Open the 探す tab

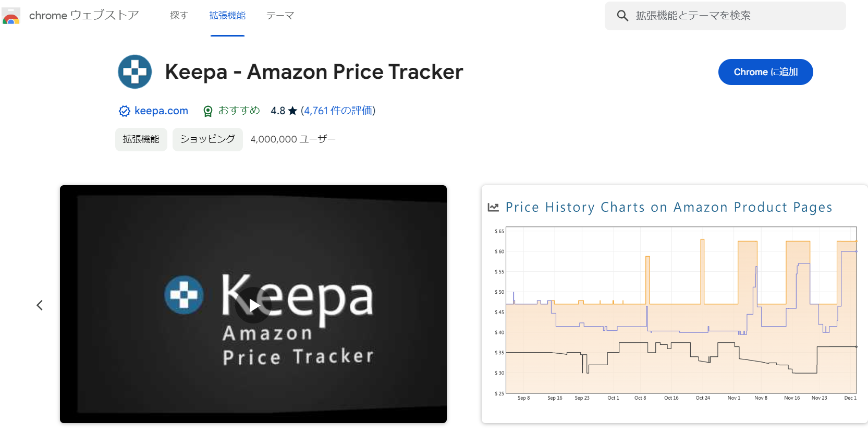[x=179, y=16]
